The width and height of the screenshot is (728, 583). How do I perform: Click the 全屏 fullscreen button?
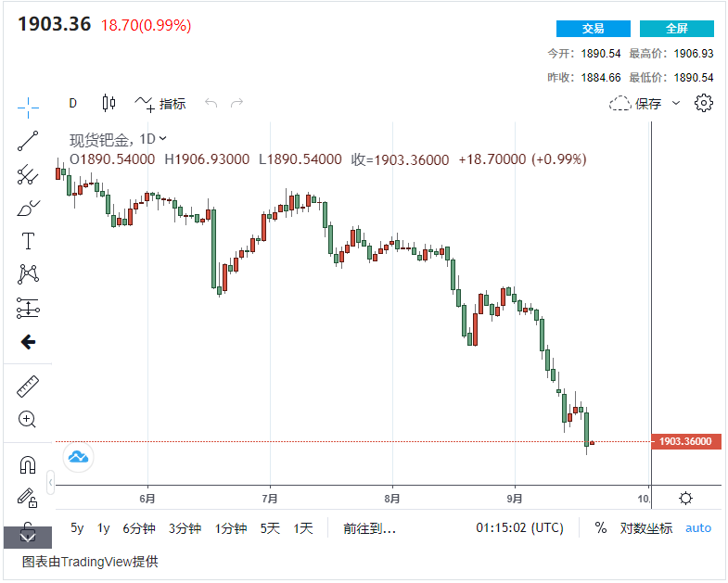click(676, 29)
